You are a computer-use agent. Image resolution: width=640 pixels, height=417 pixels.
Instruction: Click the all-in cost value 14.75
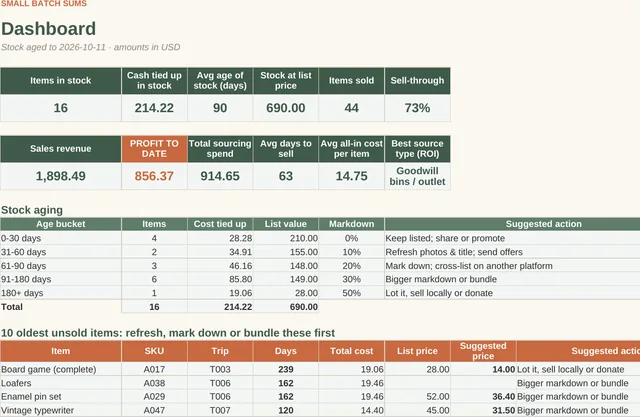[351, 176]
